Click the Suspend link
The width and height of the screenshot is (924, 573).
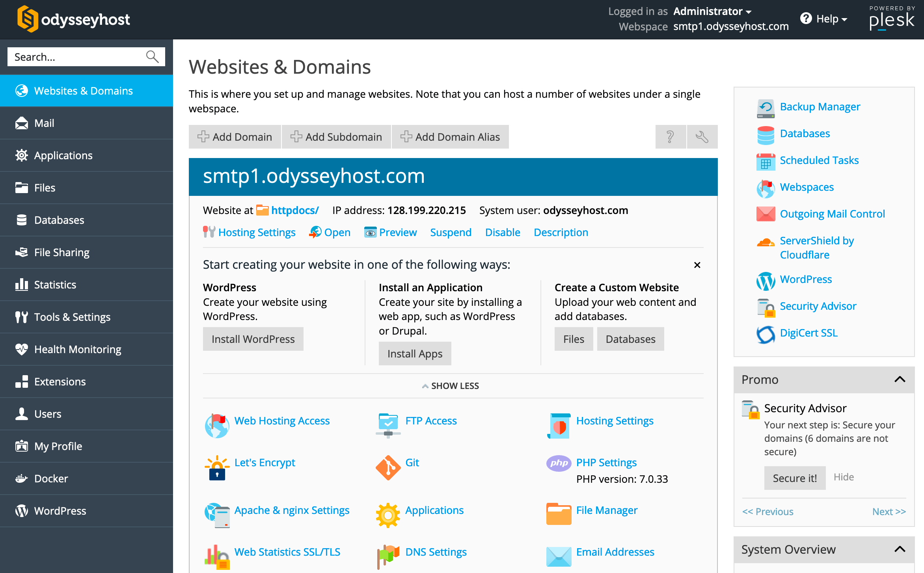pyautogui.click(x=451, y=233)
